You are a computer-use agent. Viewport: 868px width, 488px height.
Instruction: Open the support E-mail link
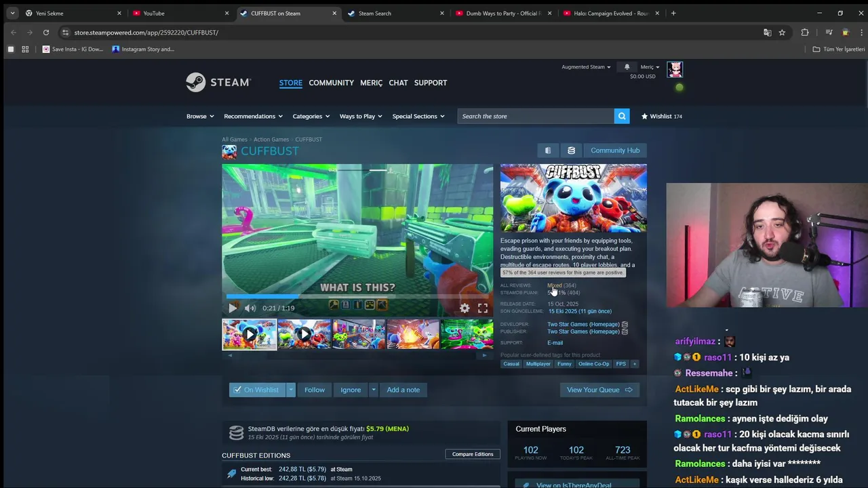click(555, 343)
